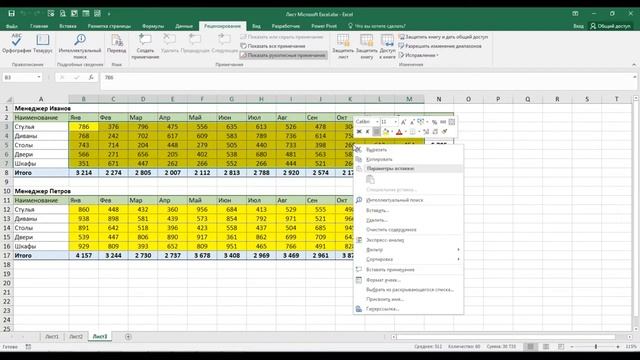Switch to sheet tab Лист2
The height and width of the screenshot is (360, 640).
[x=76, y=337]
